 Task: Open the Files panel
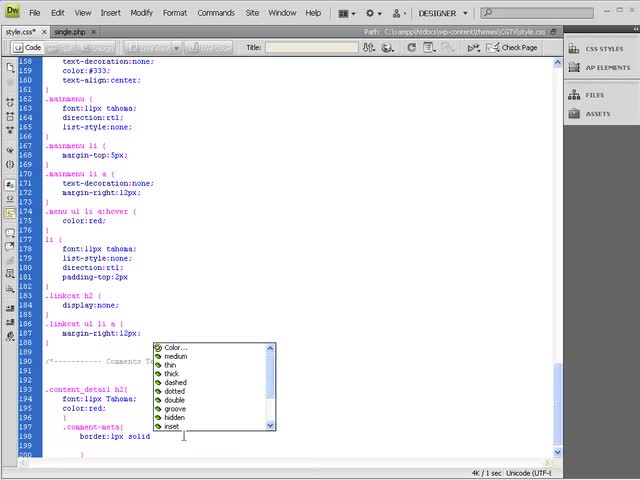pyautogui.click(x=594, y=95)
